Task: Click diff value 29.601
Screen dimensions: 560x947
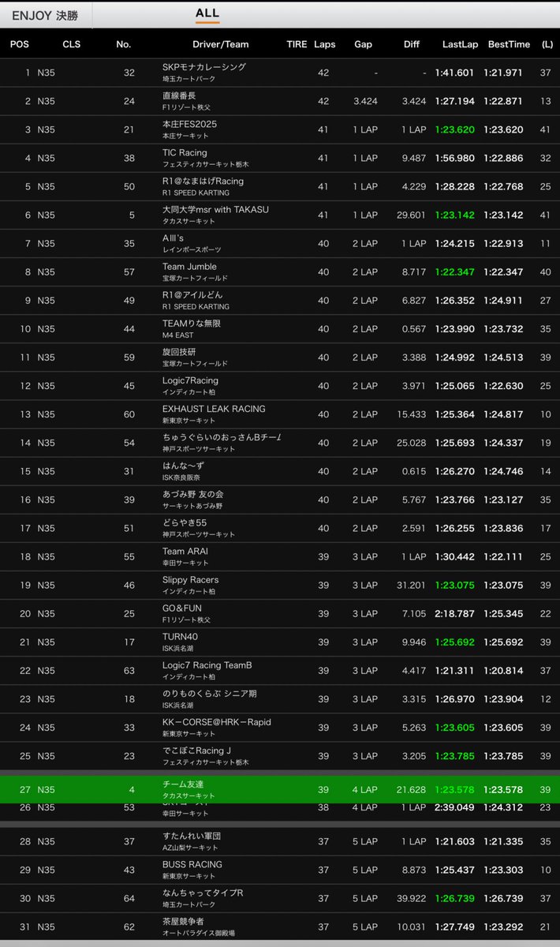Action: tap(411, 215)
